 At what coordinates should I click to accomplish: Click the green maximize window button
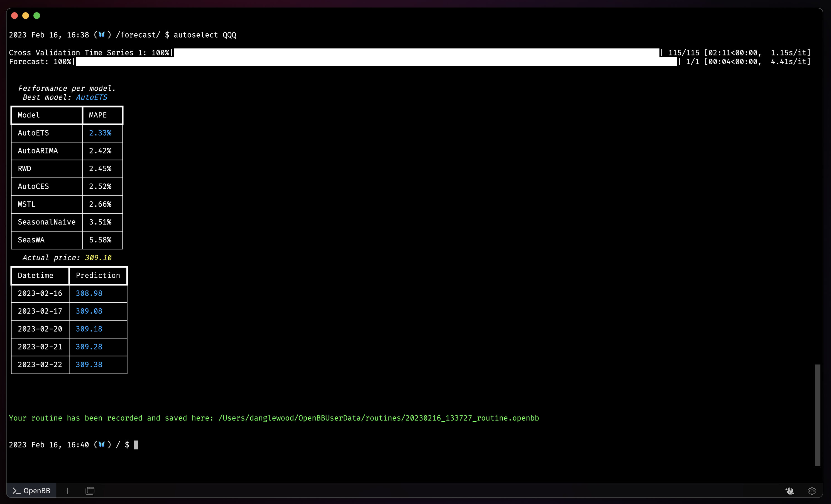pyautogui.click(x=37, y=16)
